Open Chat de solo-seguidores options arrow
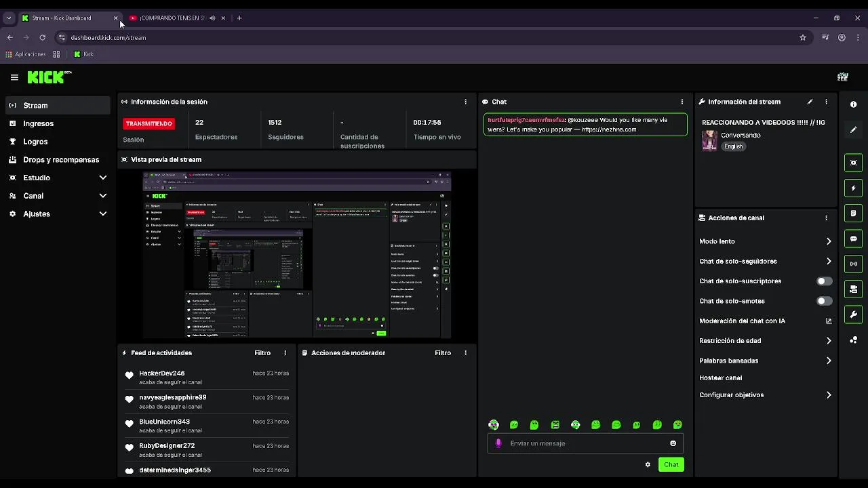The height and width of the screenshot is (488, 868). [x=828, y=261]
